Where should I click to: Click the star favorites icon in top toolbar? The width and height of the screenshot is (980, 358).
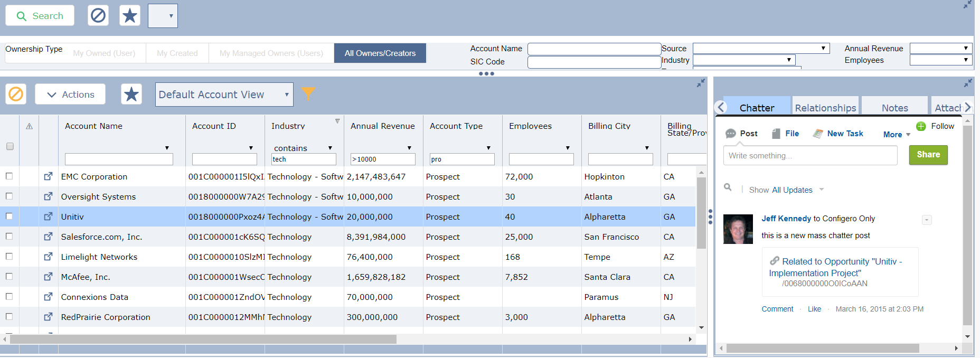pos(130,15)
